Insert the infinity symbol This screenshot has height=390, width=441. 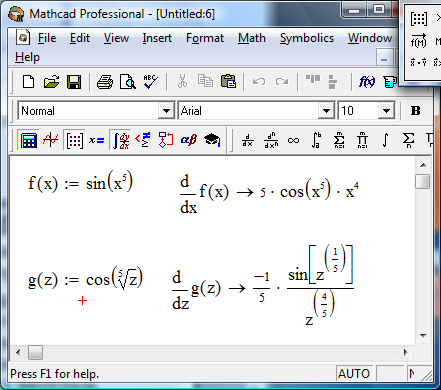tap(293, 140)
